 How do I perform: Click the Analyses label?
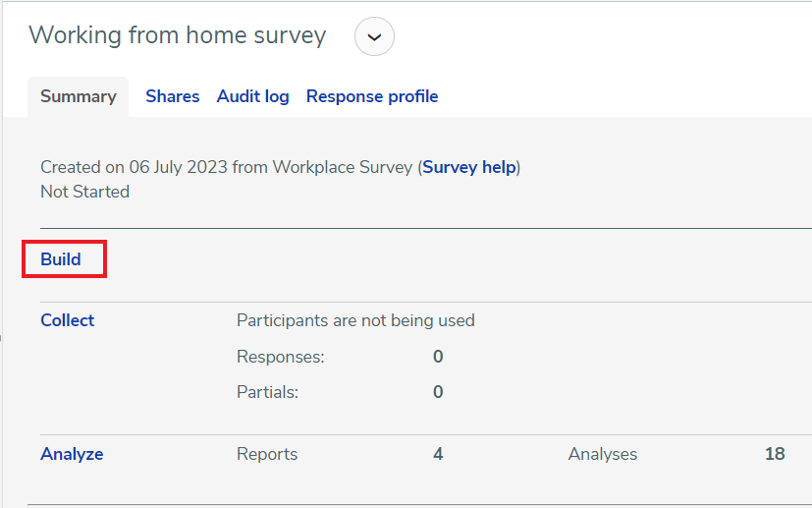click(603, 454)
